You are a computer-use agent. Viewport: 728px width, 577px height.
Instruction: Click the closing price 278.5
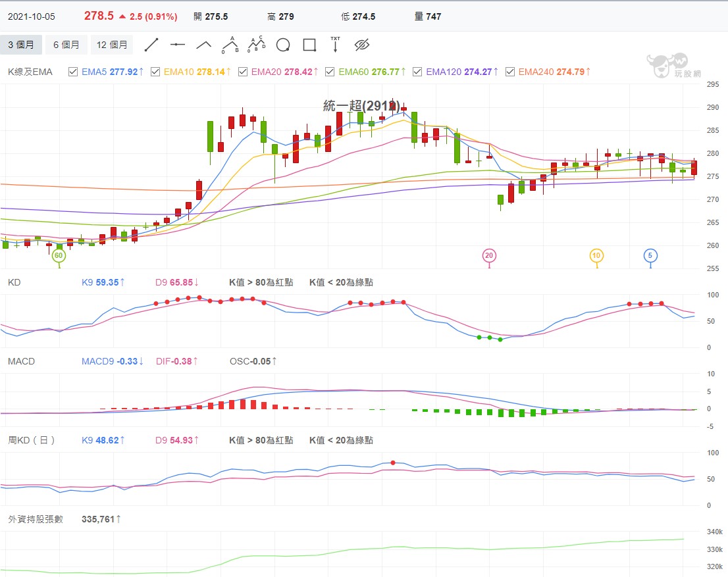[99, 16]
